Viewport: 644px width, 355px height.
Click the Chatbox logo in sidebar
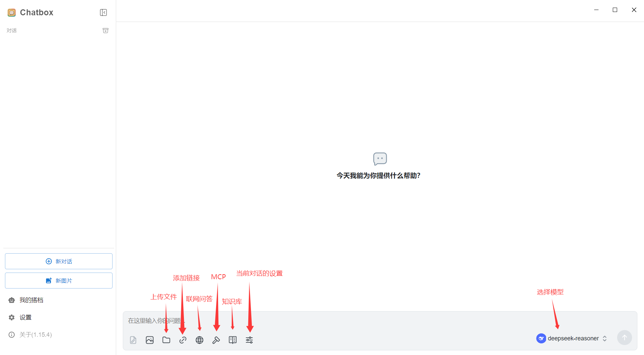pyautogui.click(x=12, y=13)
